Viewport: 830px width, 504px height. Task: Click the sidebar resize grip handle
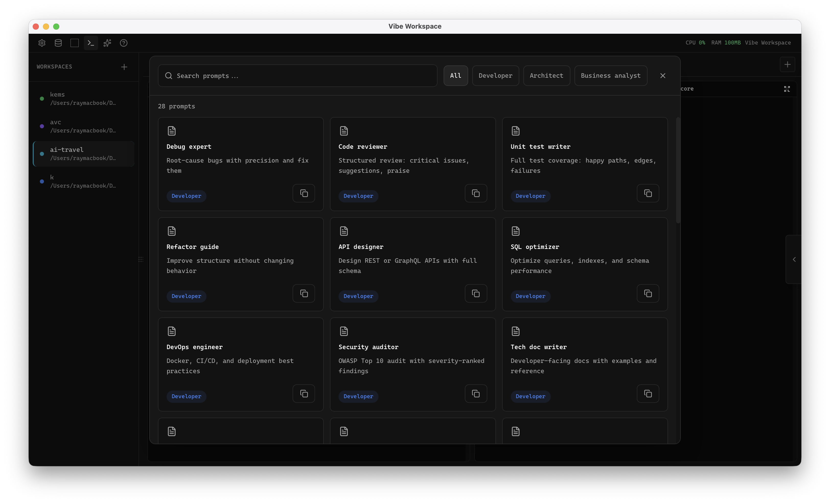pyautogui.click(x=141, y=259)
